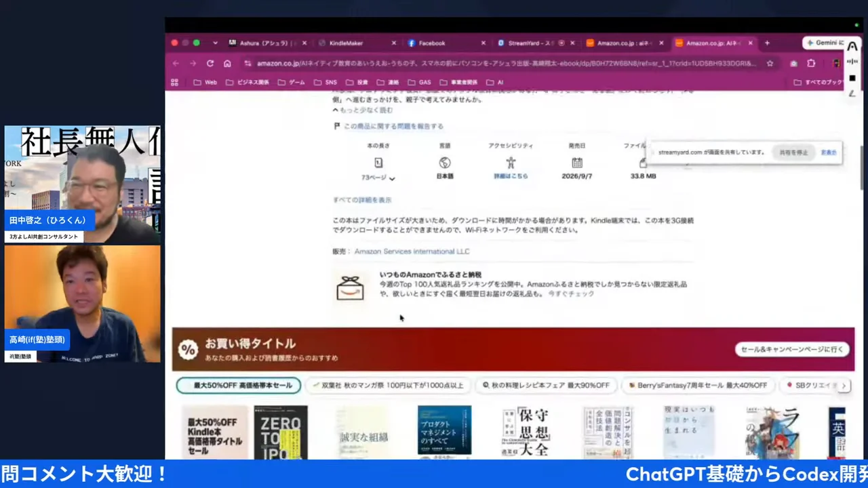This screenshot has width=868, height=488.
Task: Click the Amazon gift box icon
Action: click(x=350, y=287)
